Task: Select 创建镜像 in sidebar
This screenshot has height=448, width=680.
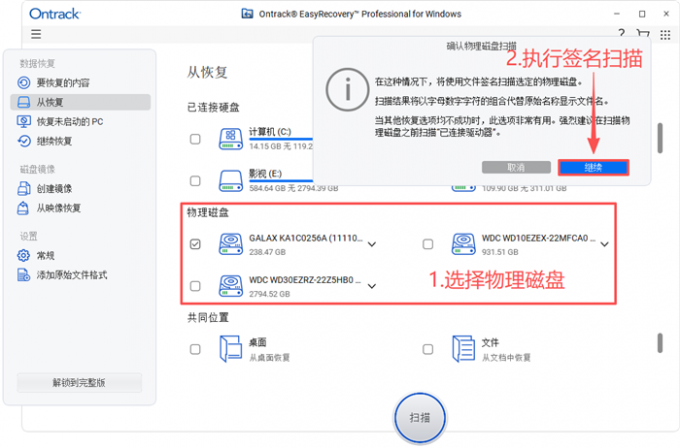Action: (x=81, y=188)
